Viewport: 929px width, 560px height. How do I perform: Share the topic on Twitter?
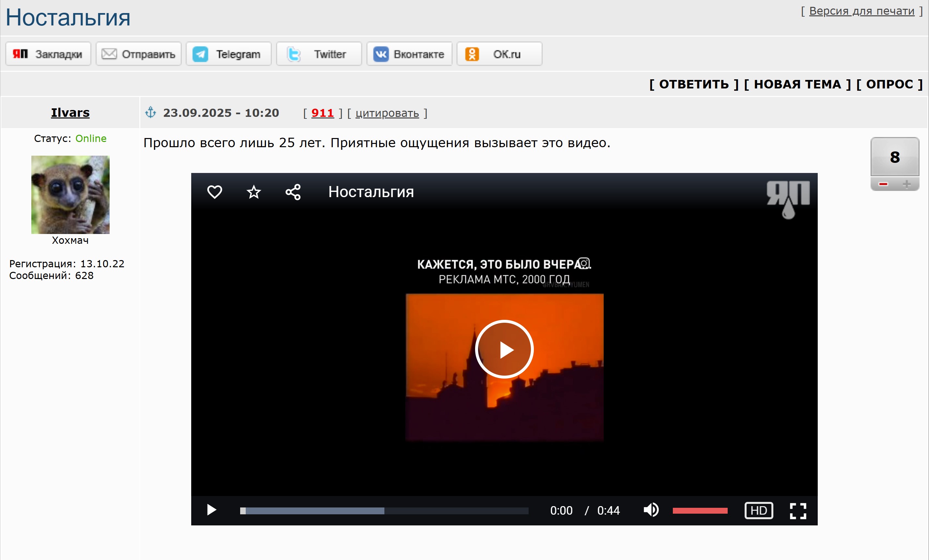coord(319,54)
